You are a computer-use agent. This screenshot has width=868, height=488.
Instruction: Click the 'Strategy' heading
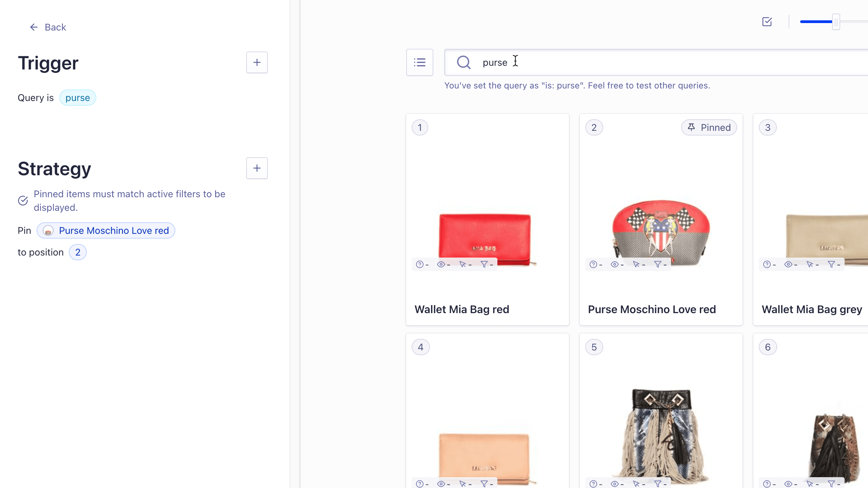[54, 169]
